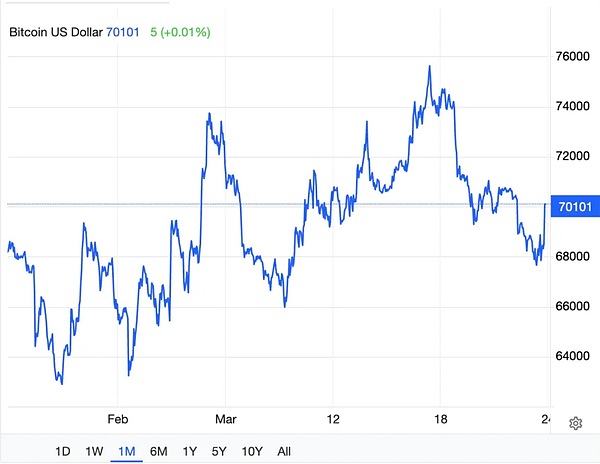
Task: Click the Mar date axis label
Action: click(x=226, y=419)
